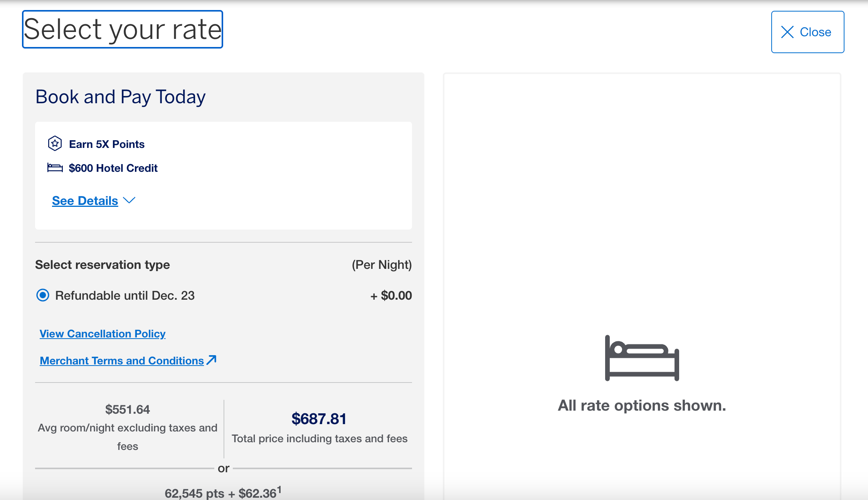
Task: Click the X icon in the Close button
Action: 787,32
